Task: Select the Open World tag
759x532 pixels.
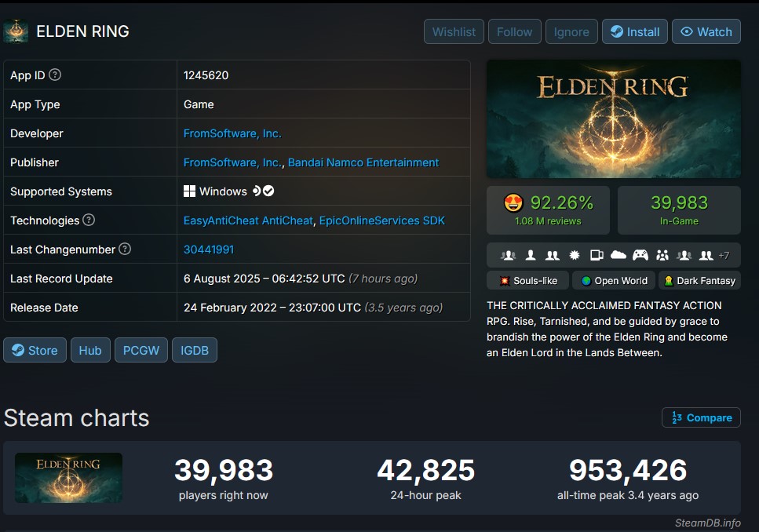Action: [x=614, y=281]
